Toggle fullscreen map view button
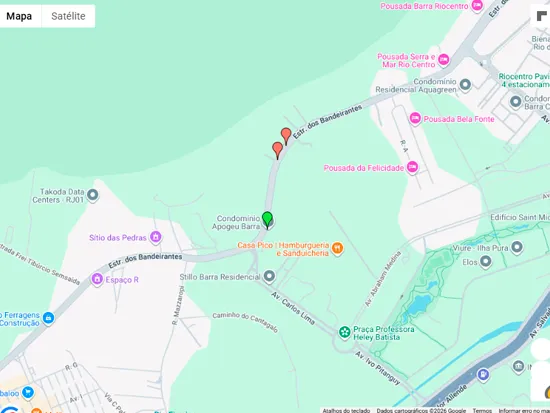 click(x=541, y=16)
